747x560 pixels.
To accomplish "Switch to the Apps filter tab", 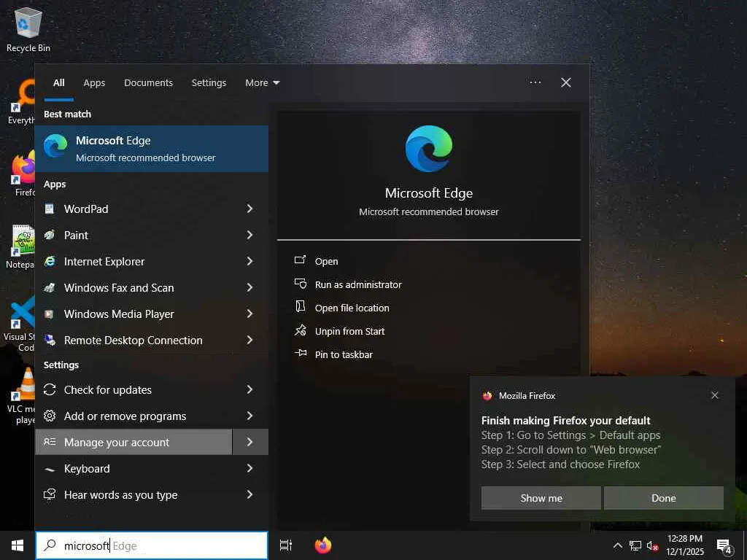I will pyautogui.click(x=94, y=83).
